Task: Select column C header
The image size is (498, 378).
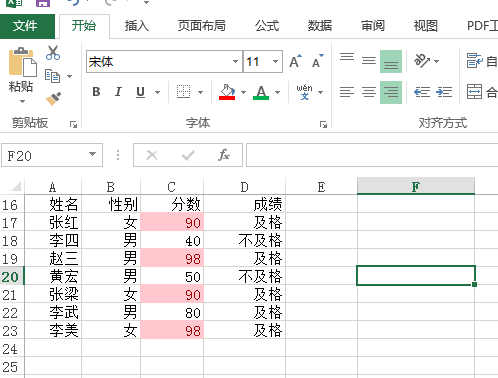Action: click(172, 187)
